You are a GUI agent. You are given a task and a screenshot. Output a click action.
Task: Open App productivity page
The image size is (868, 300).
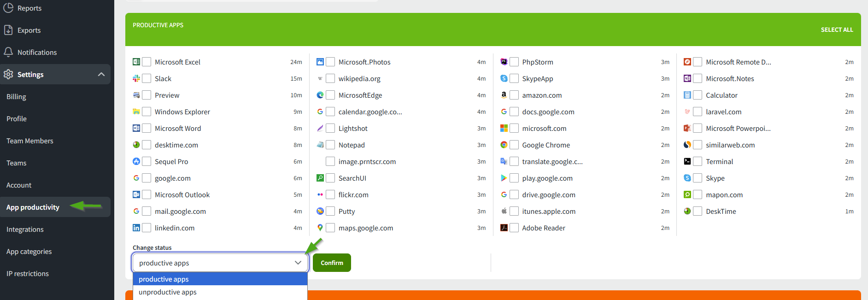(55, 207)
